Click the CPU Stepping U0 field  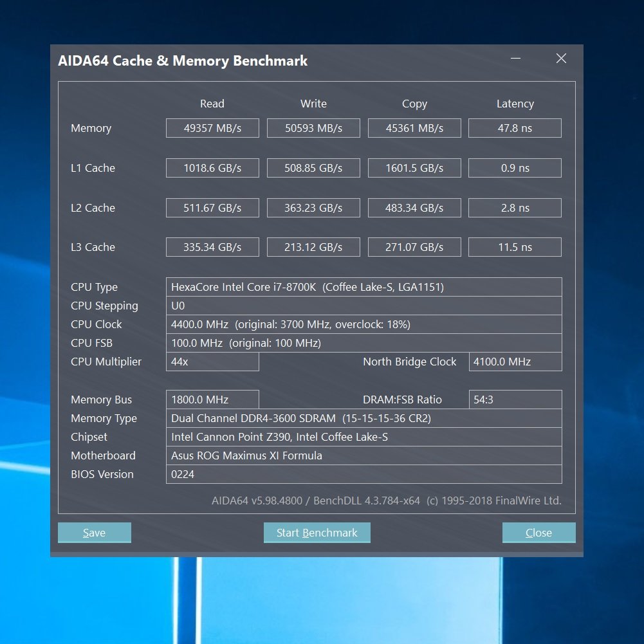[x=364, y=306]
